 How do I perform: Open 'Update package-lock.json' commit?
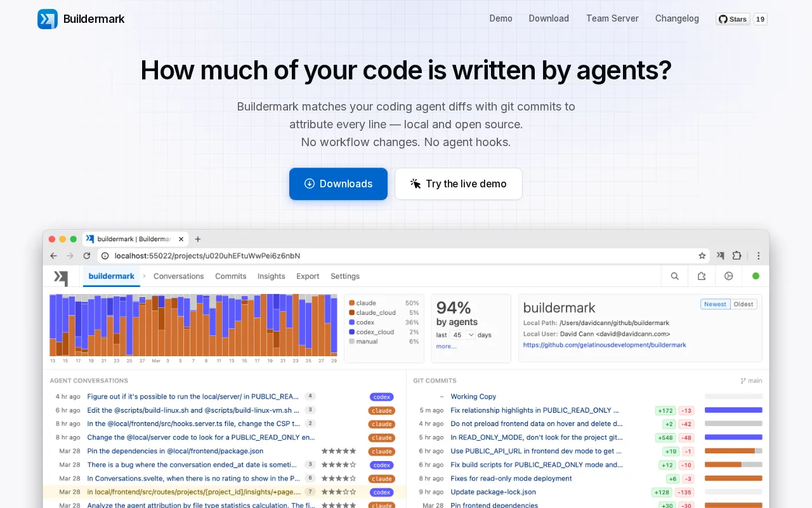click(493, 491)
